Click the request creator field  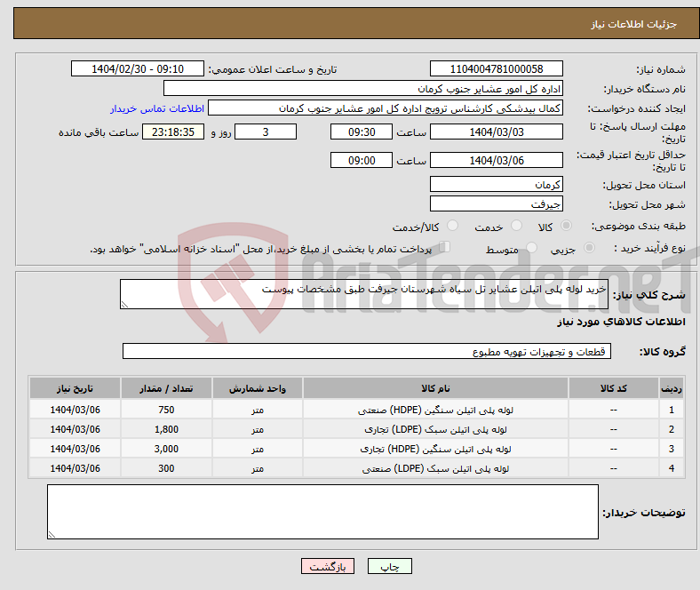(386, 108)
